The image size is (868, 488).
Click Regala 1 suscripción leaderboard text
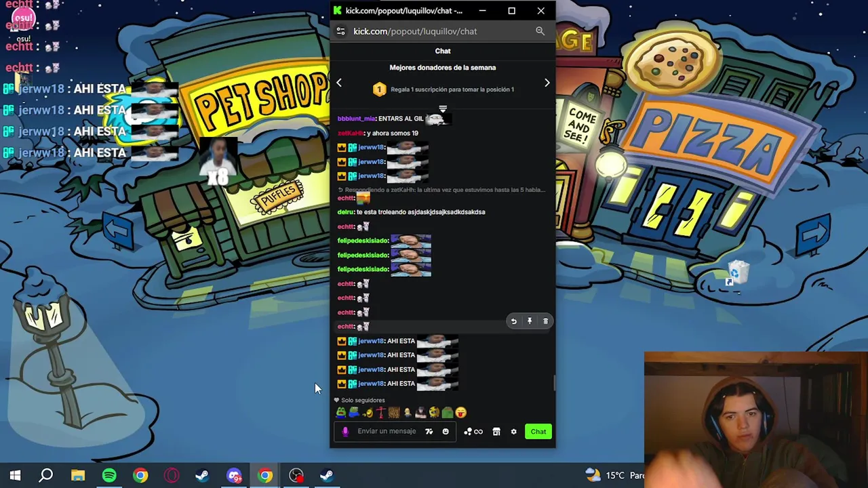452,89
